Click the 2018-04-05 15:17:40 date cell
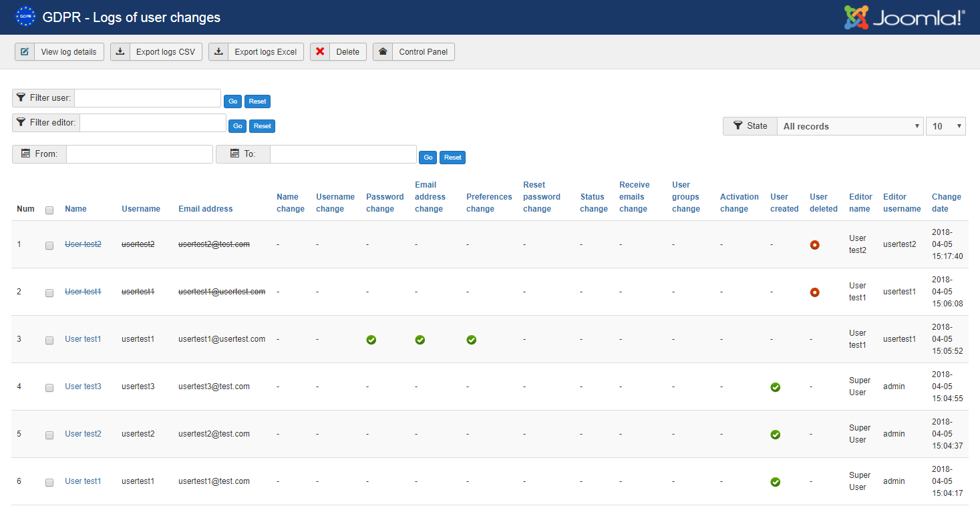 pos(947,244)
